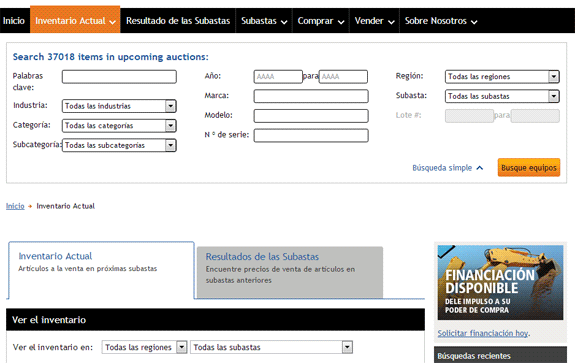575x363 pixels.
Task: Click the Año start year field
Action: 278,77
